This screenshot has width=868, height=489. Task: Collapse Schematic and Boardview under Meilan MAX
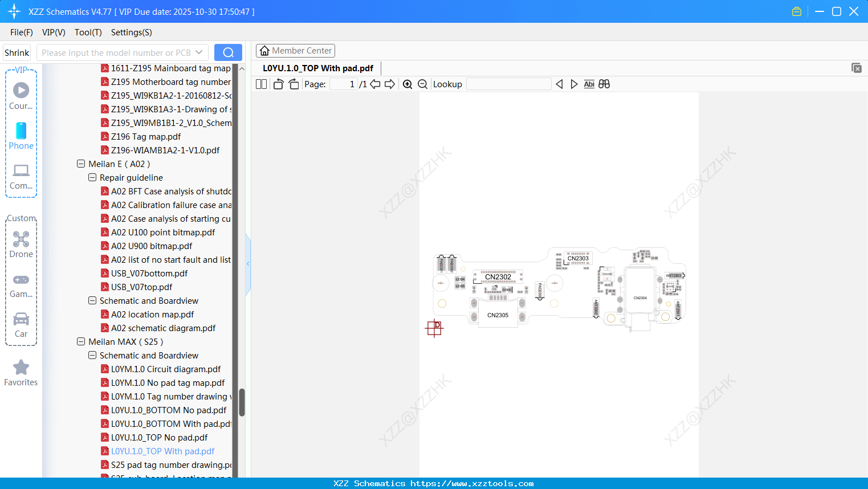tap(92, 355)
